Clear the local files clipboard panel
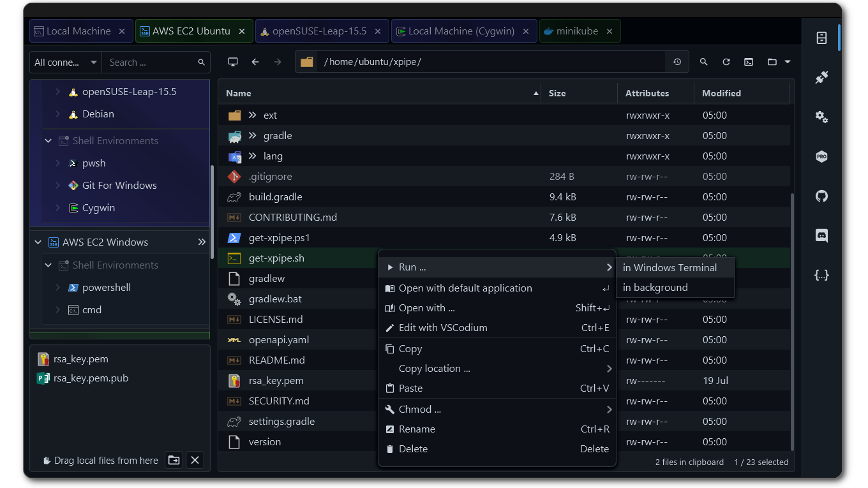This screenshot has height=488, width=868. tap(195, 460)
